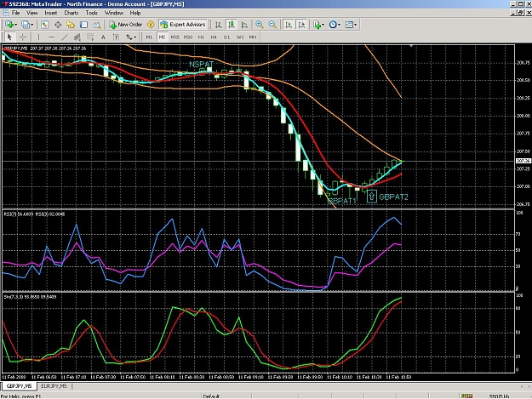Viewport: 532px width, 399px height.
Task: Toggle the Terminal window icon
Action: pos(83,25)
